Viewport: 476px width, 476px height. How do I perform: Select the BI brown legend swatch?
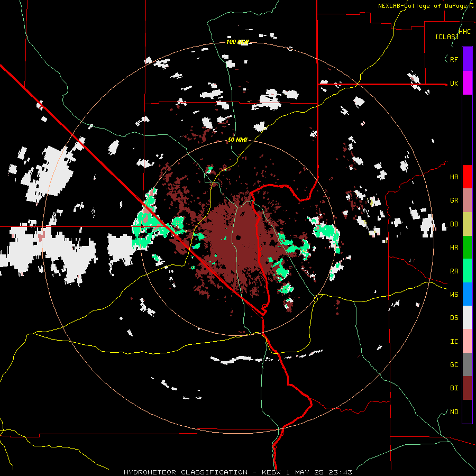tap(467, 388)
